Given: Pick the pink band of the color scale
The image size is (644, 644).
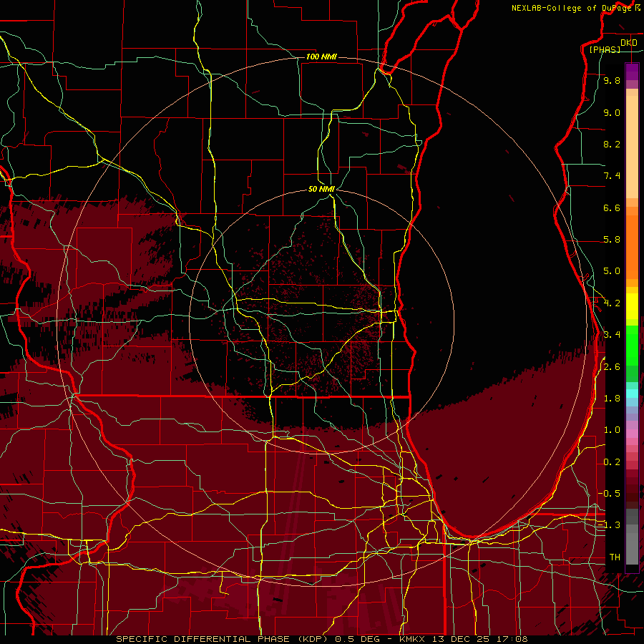Looking at the screenshot, I should [632, 434].
